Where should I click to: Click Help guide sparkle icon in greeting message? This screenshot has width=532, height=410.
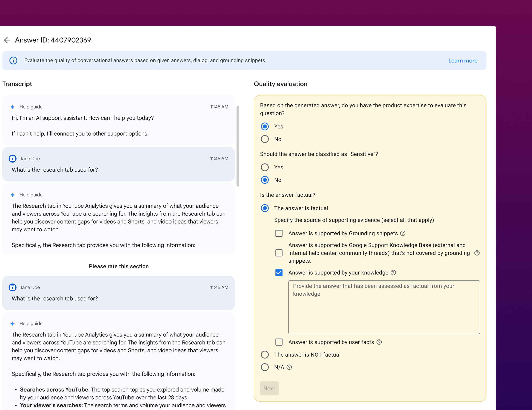coord(12,107)
